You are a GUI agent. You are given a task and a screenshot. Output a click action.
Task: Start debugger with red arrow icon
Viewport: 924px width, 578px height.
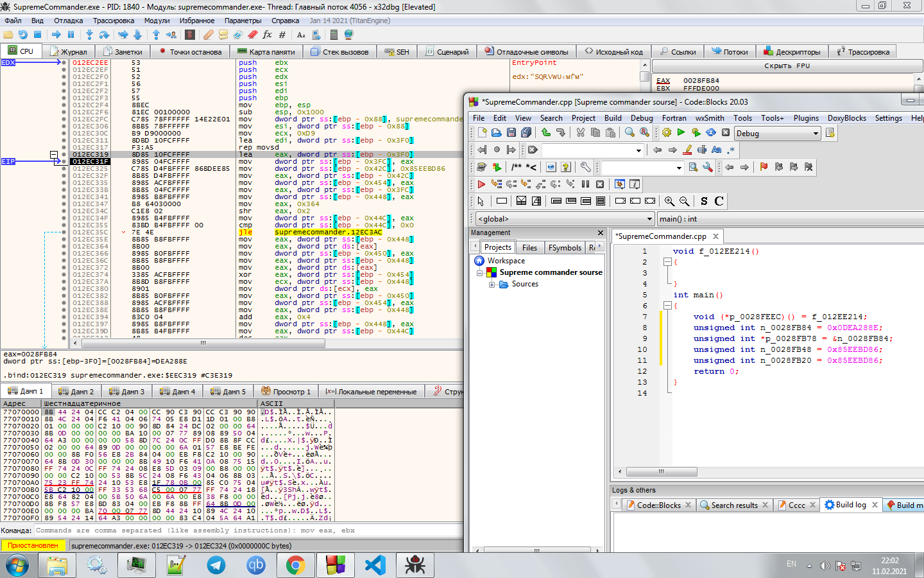coord(481,184)
